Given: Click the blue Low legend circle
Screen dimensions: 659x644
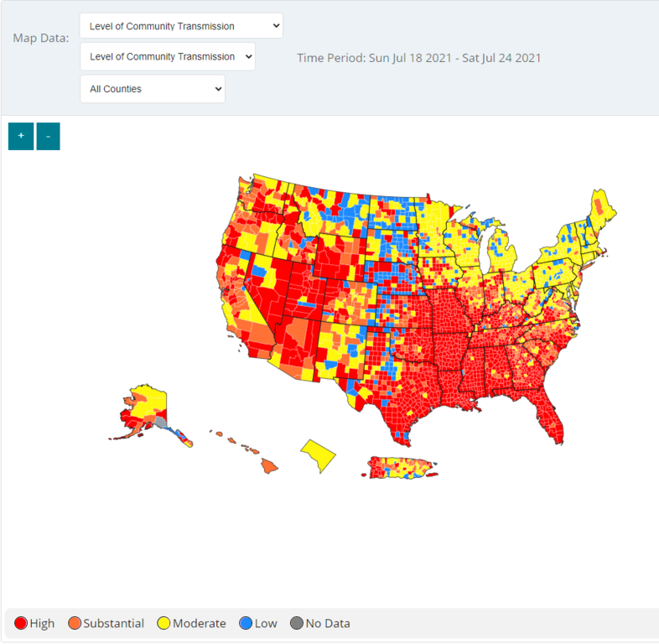Looking at the screenshot, I should [x=246, y=624].
